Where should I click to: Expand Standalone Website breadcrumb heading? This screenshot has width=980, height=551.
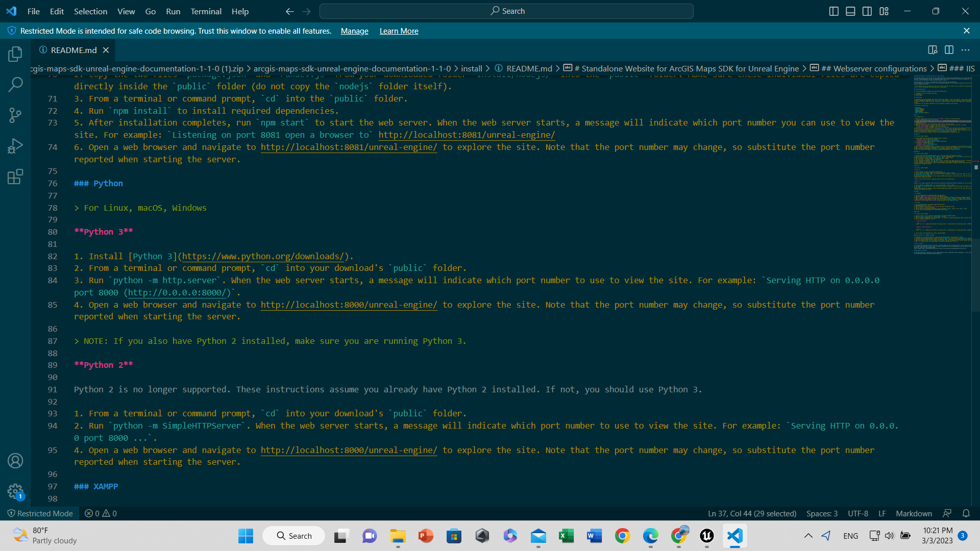[x=681, y=68]
